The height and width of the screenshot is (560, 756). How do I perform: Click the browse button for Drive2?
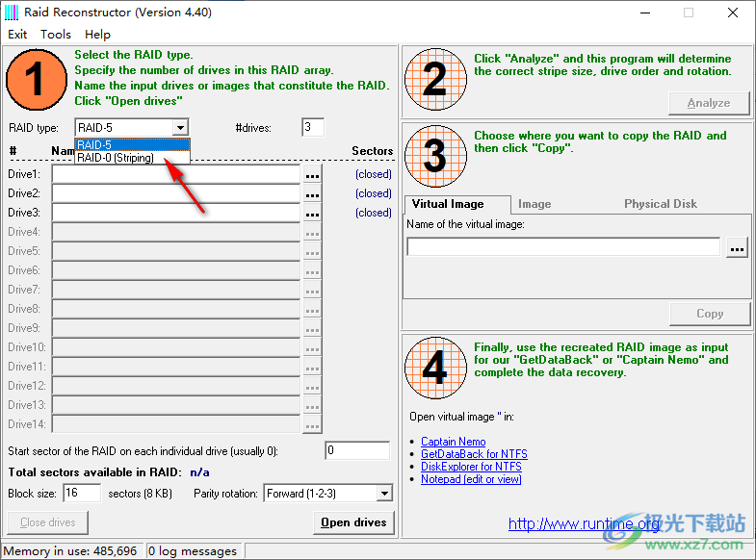[x=312, y=193]
